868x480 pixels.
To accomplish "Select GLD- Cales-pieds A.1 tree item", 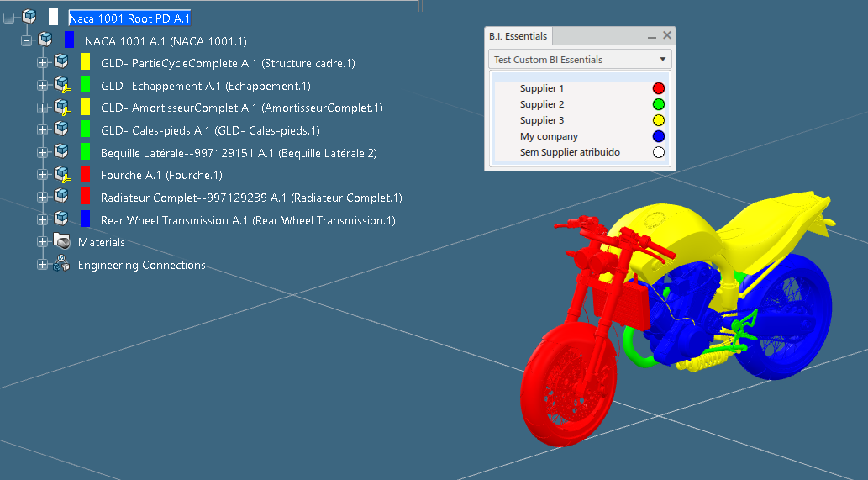I will pos(210,130).
